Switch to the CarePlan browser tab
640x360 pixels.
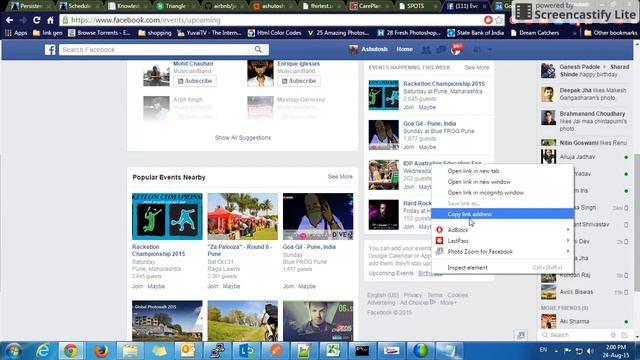point(370,6)
